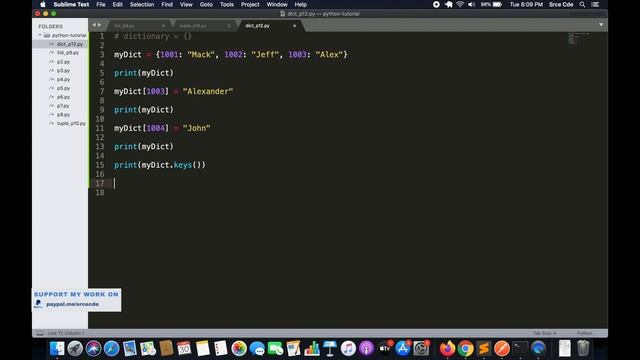Screen dimensions: 640x360
Task: Close the tuple_p10.py tab
Action: point(229,26)
